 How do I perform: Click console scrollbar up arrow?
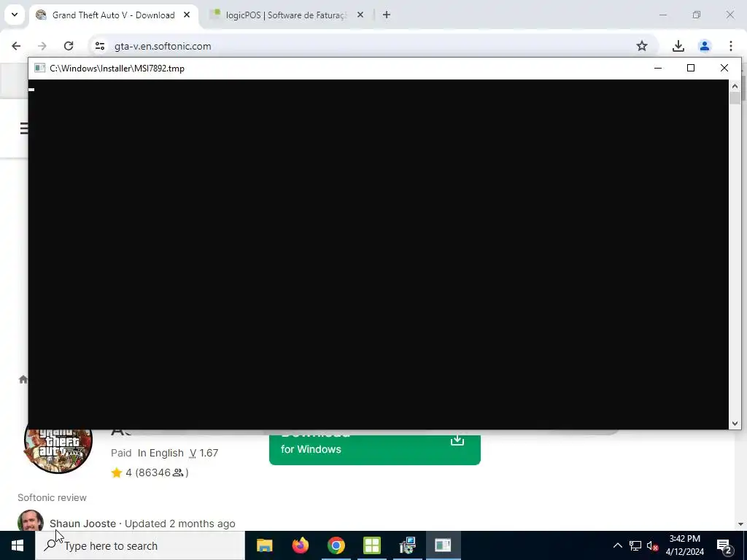coord(735,86)
